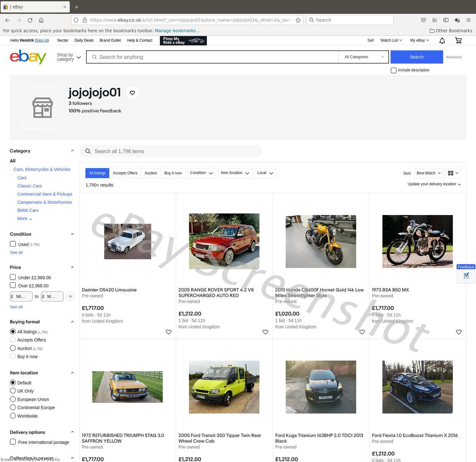This screenshot has width=476, height=462.
Task: Select the Buy it now tab
Action: click(173, 173)
